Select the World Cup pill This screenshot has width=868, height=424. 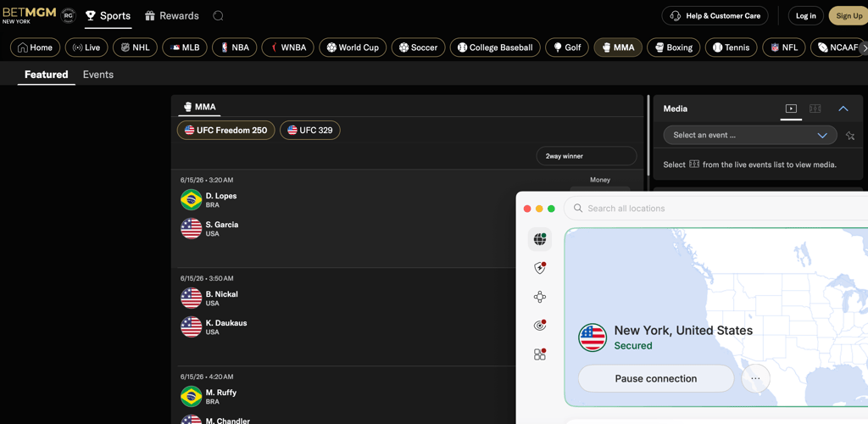click(x=353, y=47)
